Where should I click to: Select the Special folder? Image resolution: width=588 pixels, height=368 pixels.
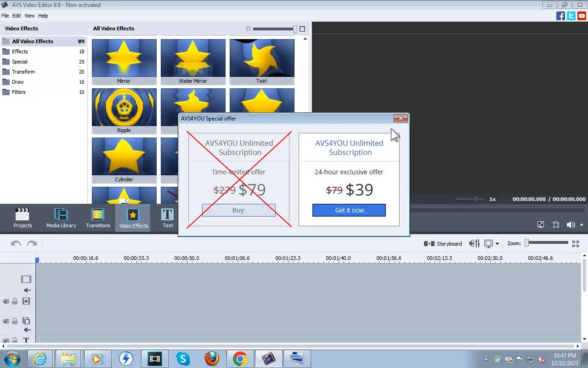(43, 62)
